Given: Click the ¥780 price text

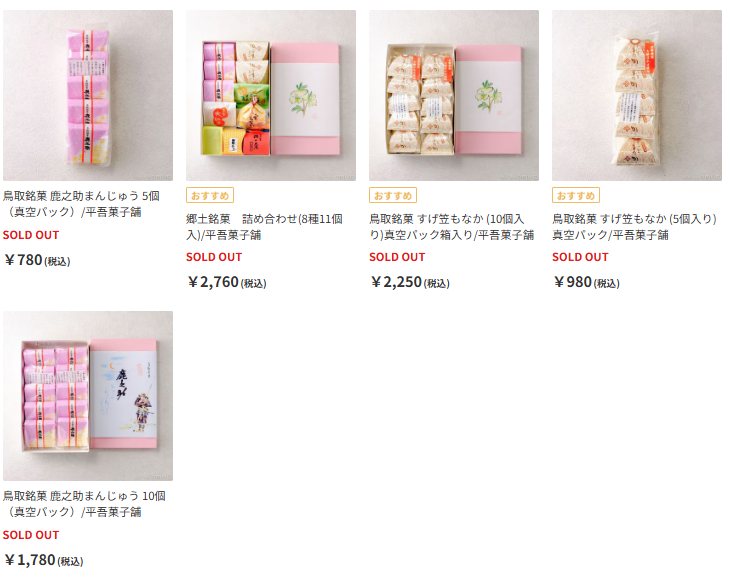Looking at the screenshot, I should (x=37, y=260).
